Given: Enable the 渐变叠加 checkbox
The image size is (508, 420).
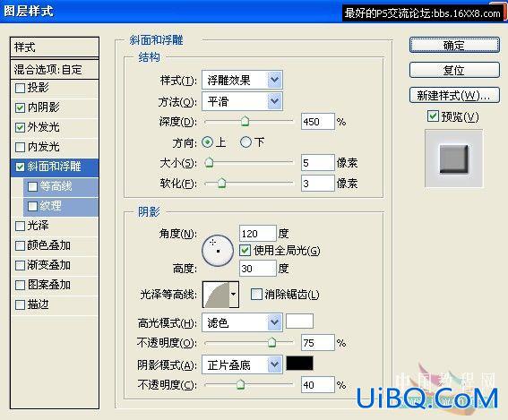Looking at the screenshot, I should pyautogui.click(x=20, y=266).
